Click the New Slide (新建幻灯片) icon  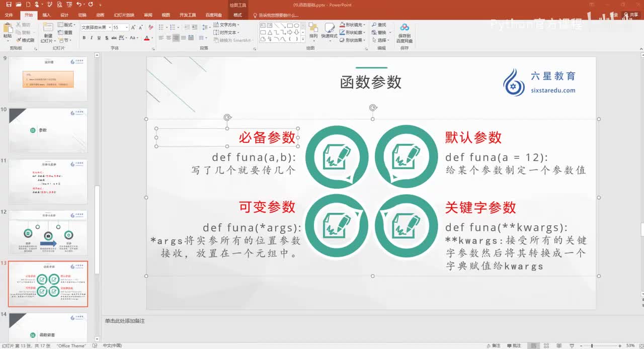48,28
